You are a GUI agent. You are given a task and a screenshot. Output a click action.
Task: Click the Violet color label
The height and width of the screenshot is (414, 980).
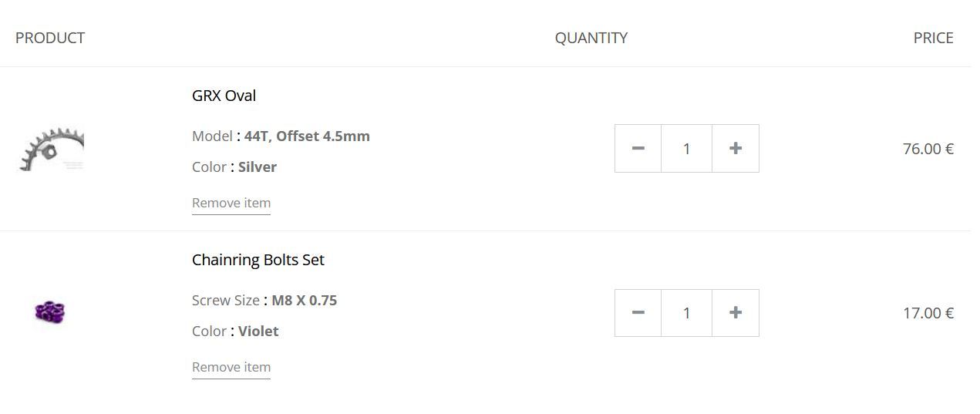pos(258,332)
